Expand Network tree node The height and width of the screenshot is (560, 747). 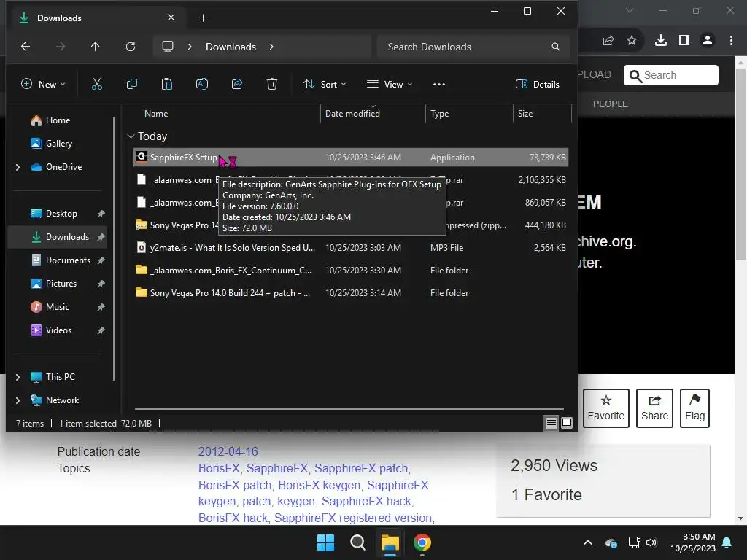18,400
